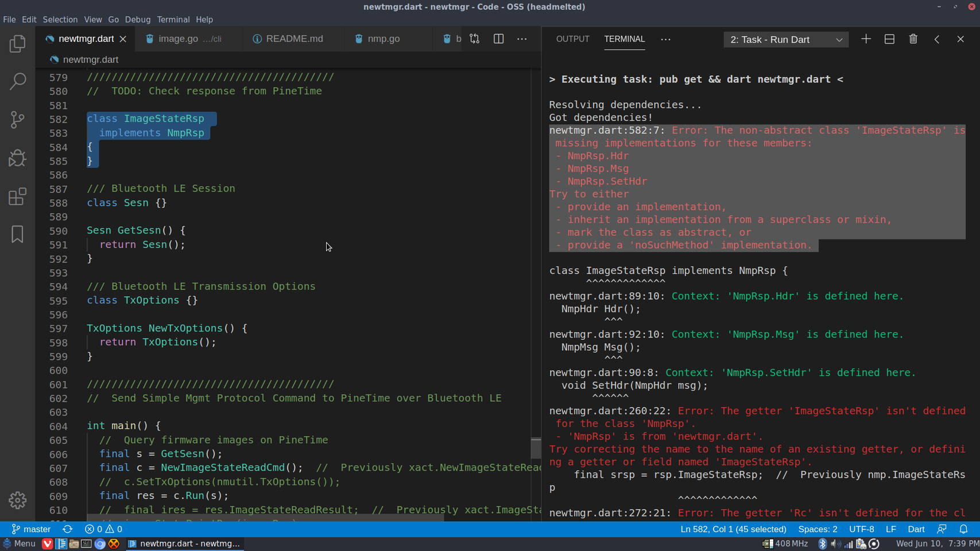980x551 pixels.
Task: Open the terminal task selector dropdown
Action: pos(785,40)
